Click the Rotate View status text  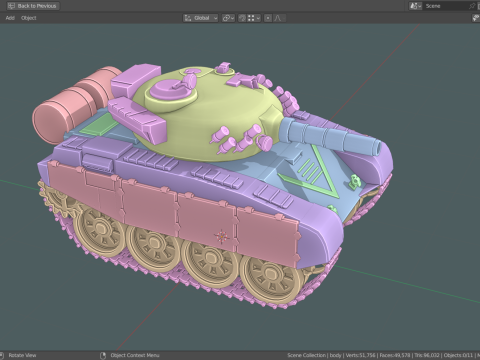[22, 355]
